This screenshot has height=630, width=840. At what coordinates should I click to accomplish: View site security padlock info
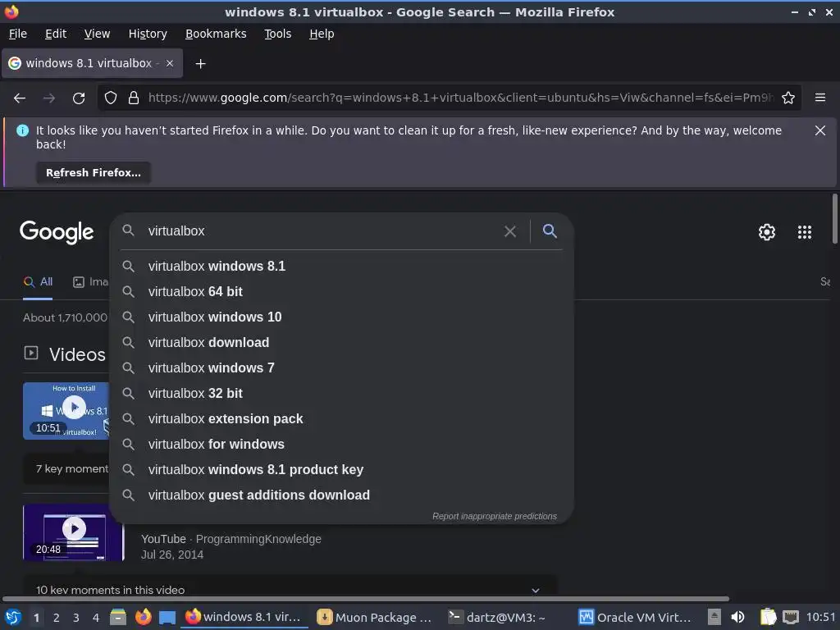pos(134,98)
